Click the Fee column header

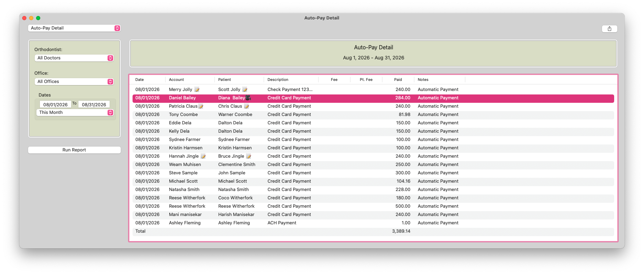click(x=334, y=80)
